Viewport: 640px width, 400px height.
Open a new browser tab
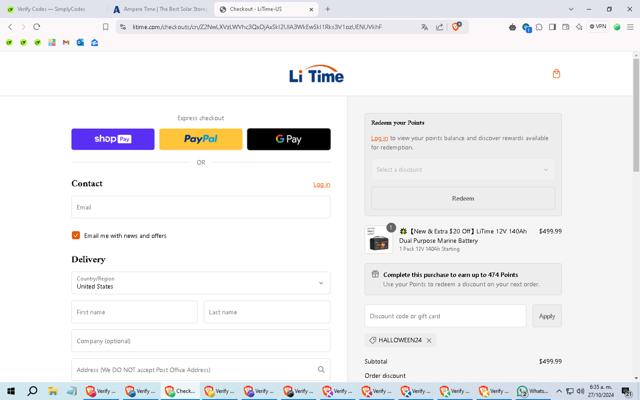(x=328, y=9)
